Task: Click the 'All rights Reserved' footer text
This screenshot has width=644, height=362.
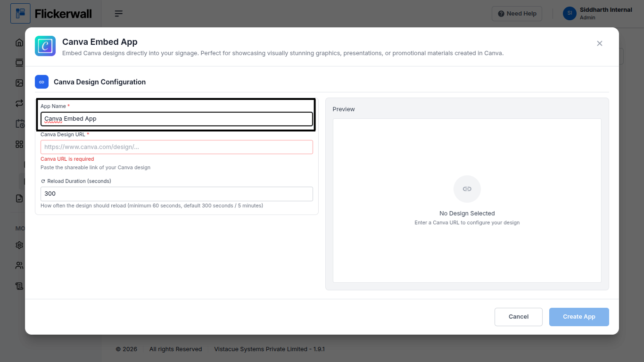Action: pyautogui.click(x=175, y=349)
